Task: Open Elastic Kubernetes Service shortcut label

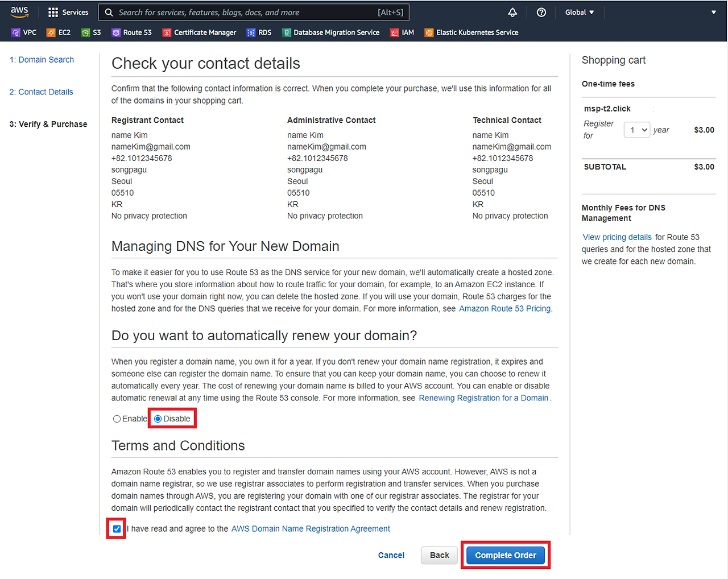Action: coord(477,32)
